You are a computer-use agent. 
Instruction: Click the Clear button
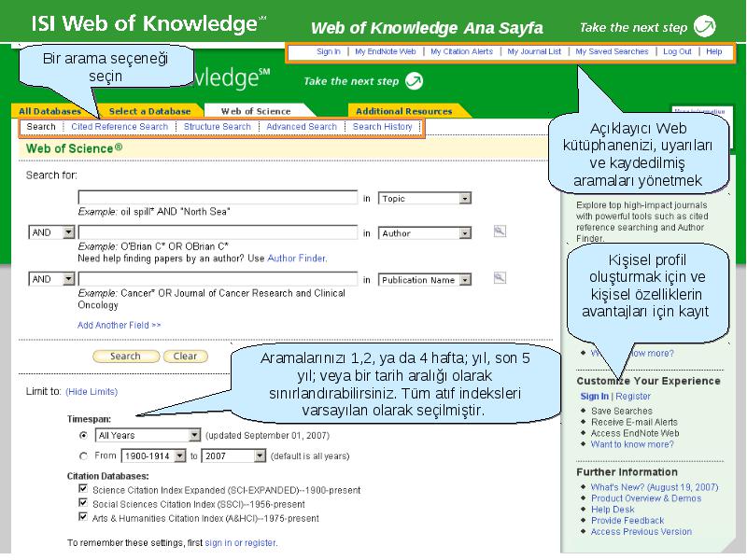[x=185, y=357]
